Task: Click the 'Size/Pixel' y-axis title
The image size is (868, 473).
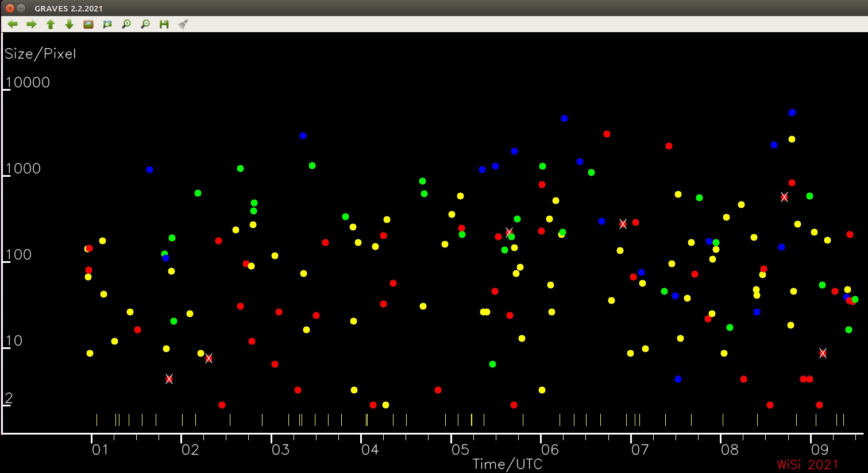Action: pyautogui.click(x=40, y=54)
